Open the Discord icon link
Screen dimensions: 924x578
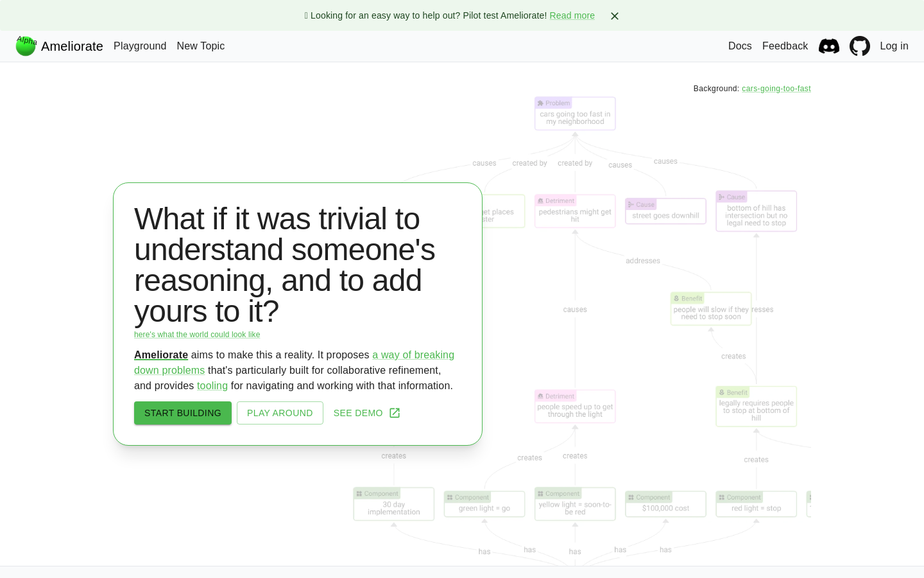pyautogui.click(x=829, y=46)
